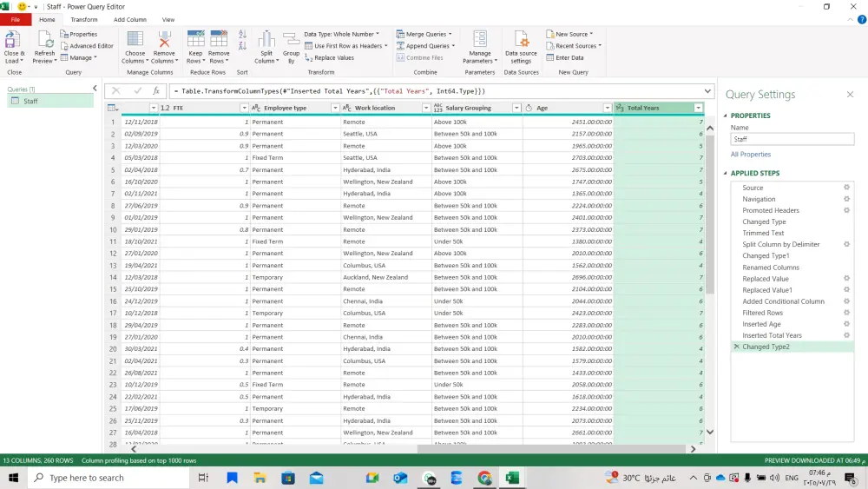The width and height of the screenshot is (868, 489).
Task: Select the Renamed Columns step
Action: [771, 268]
